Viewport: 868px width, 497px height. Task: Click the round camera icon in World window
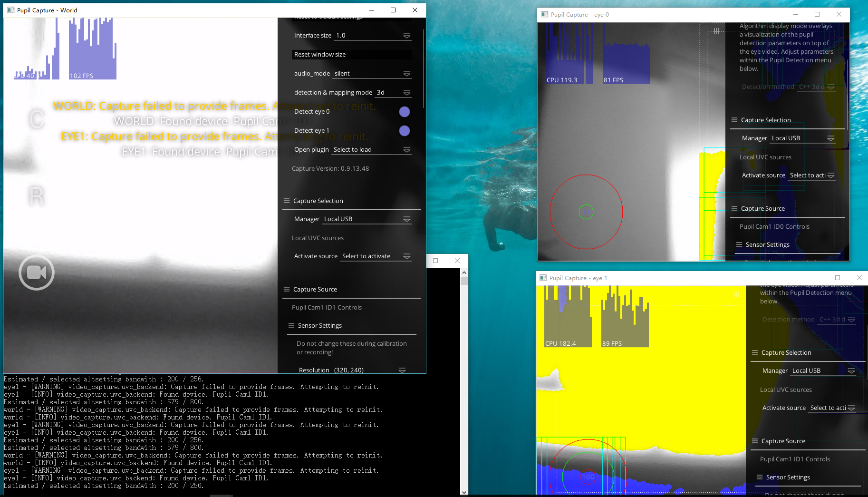(37, 273)
